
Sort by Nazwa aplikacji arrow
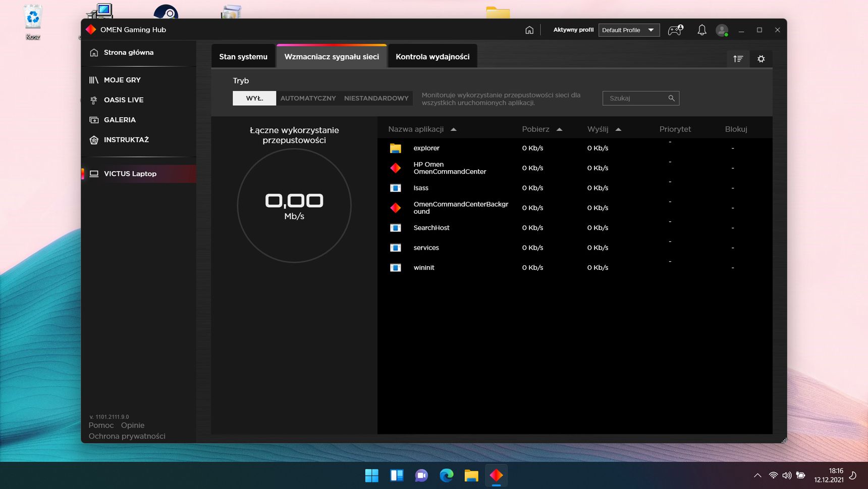[453, 129]
